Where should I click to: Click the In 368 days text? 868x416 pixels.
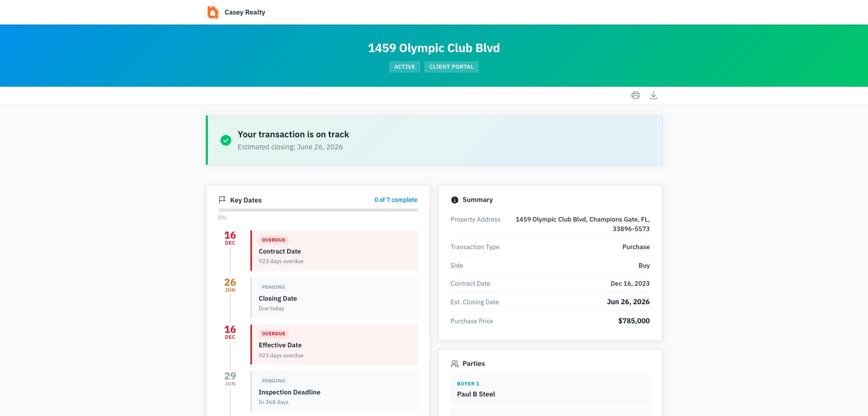pyautogui.click(x=273, y=402)
